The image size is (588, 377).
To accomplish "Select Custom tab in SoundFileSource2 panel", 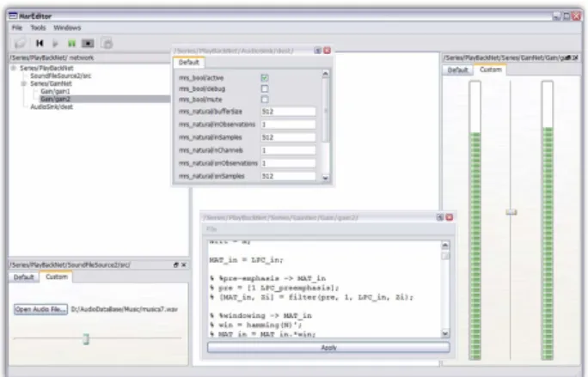I will click(x=57, y=277).
